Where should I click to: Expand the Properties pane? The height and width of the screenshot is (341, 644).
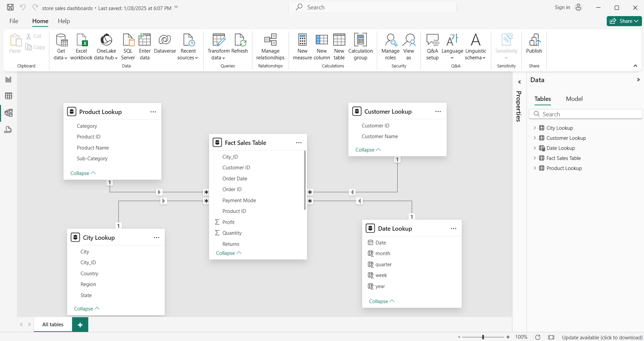(x=519, y=82)
